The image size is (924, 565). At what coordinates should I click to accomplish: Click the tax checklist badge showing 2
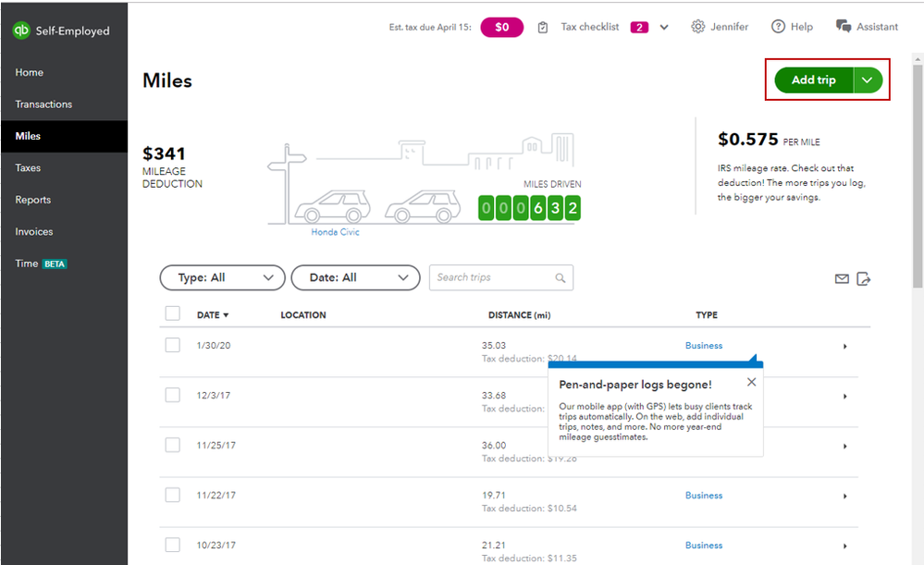click(639, 27)
